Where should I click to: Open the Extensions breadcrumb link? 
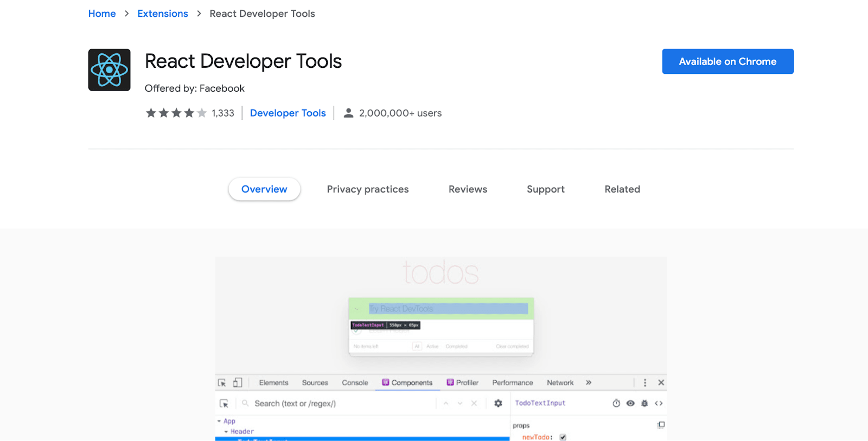[163, 14]
